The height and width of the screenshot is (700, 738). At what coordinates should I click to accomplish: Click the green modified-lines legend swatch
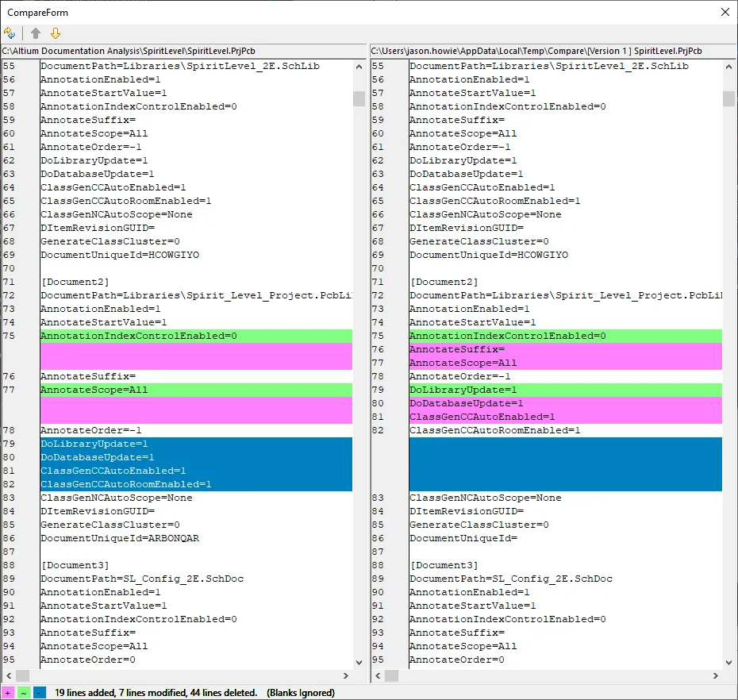[24, 693]
